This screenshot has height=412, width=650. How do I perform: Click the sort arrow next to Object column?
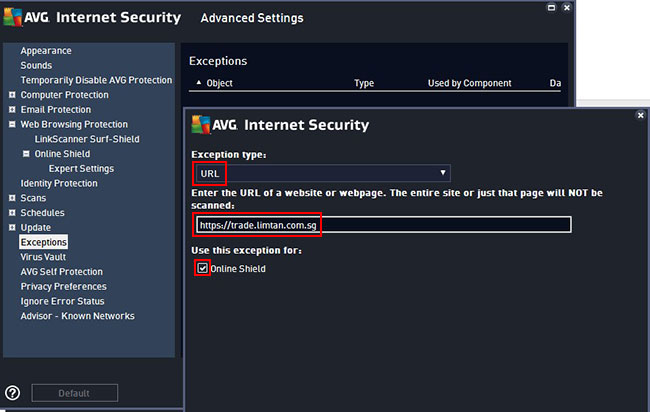(199, 82)
